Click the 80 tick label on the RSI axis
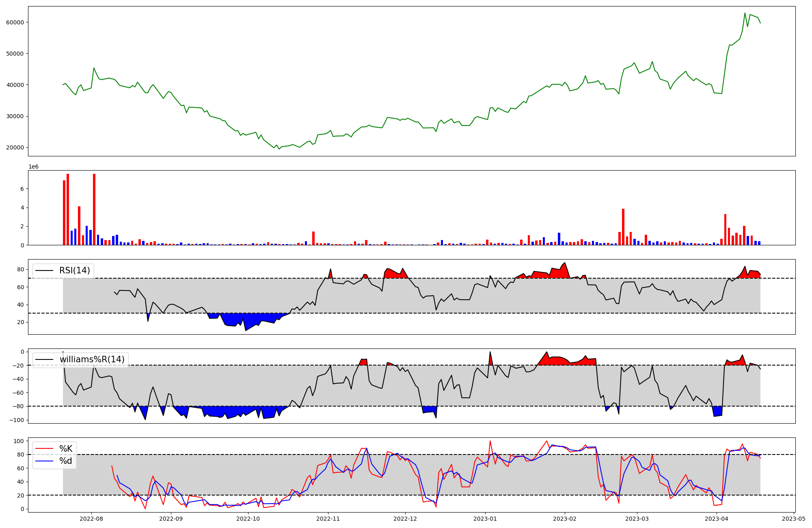 pyautogui.click(x=21, y=270)
